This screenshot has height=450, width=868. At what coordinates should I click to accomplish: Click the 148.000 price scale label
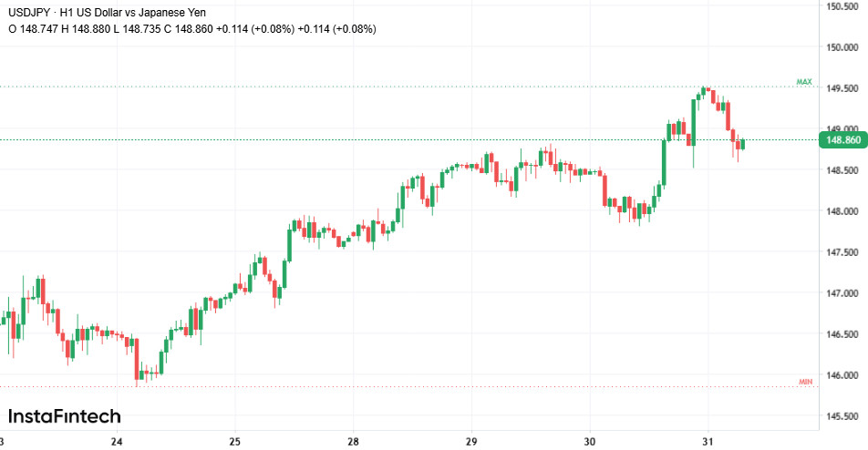pyautogui.click(x=842, y=211)
